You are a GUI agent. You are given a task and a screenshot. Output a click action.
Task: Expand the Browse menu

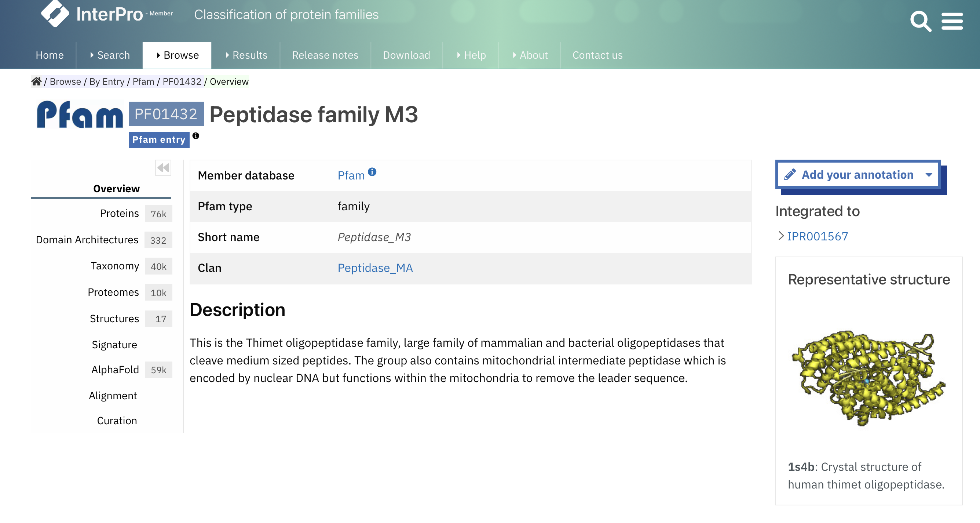click(177, 55)
